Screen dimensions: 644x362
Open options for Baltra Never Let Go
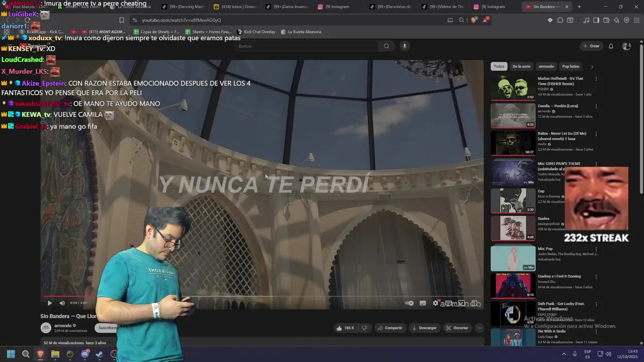tap(596, 134)
